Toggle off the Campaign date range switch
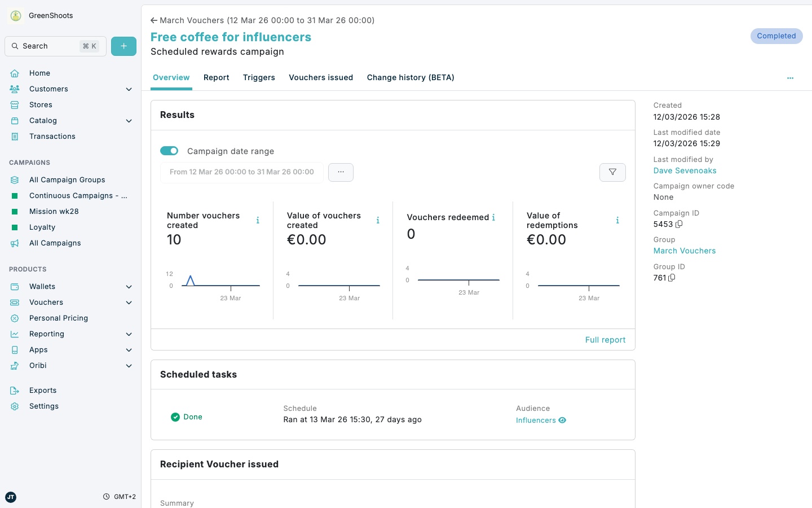 169,151
